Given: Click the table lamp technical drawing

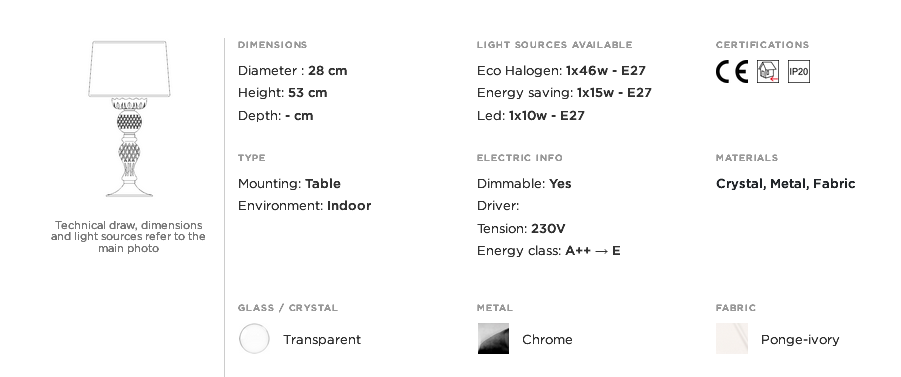Looking at the screenshot, I should (x=129, y=119).
